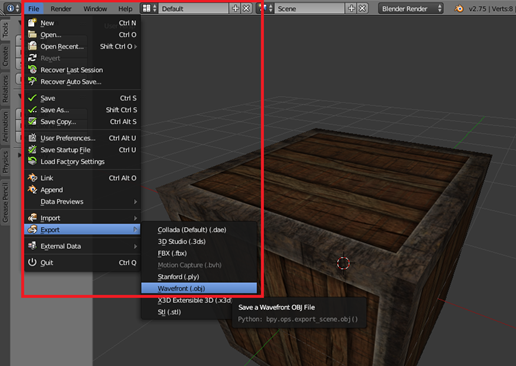Click the External Data icon
Viewport: 516px width, 366px height.
point(32,246)
